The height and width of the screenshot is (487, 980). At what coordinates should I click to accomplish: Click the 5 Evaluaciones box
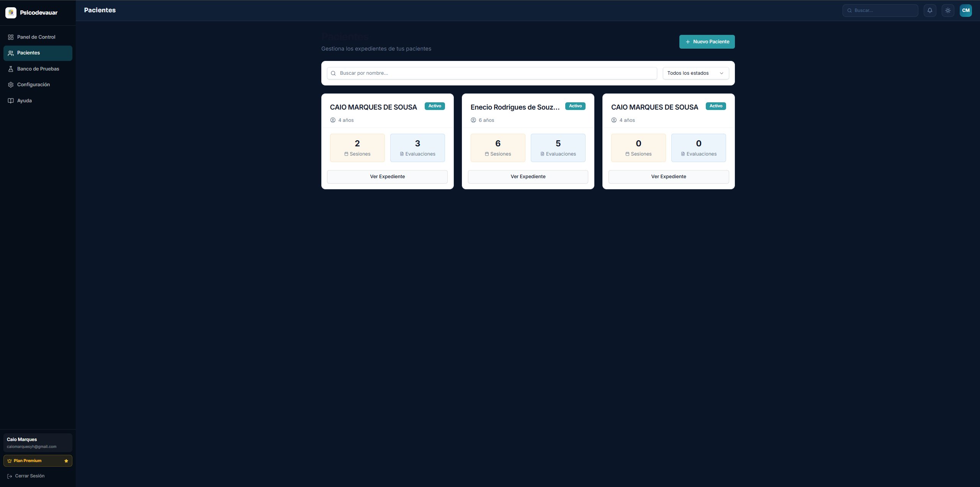point(558,148)
